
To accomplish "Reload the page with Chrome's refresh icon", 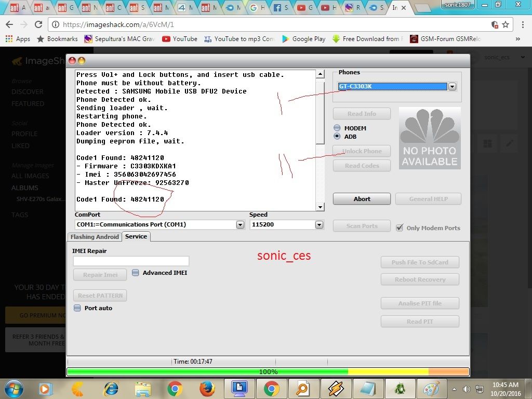I will 38,24.
